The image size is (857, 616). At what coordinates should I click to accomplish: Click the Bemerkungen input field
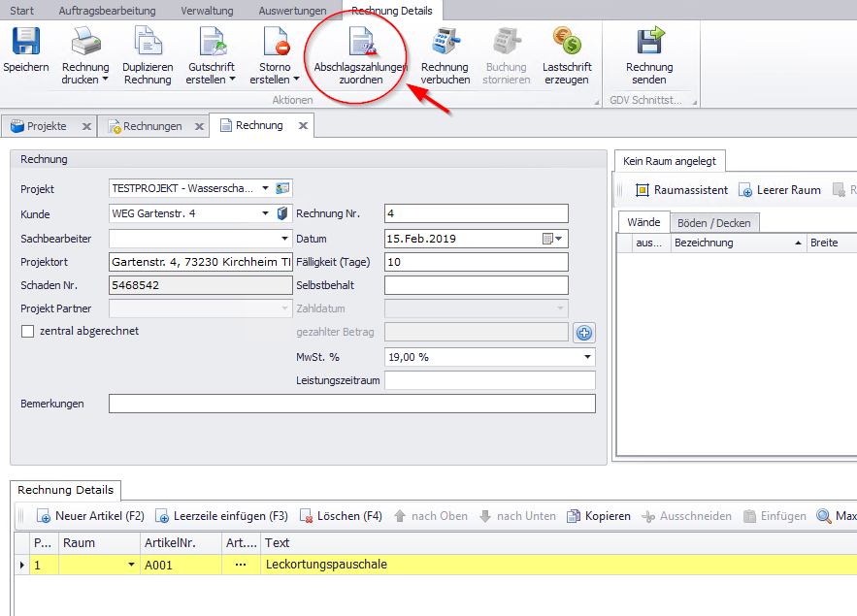[x=351, y=404]
